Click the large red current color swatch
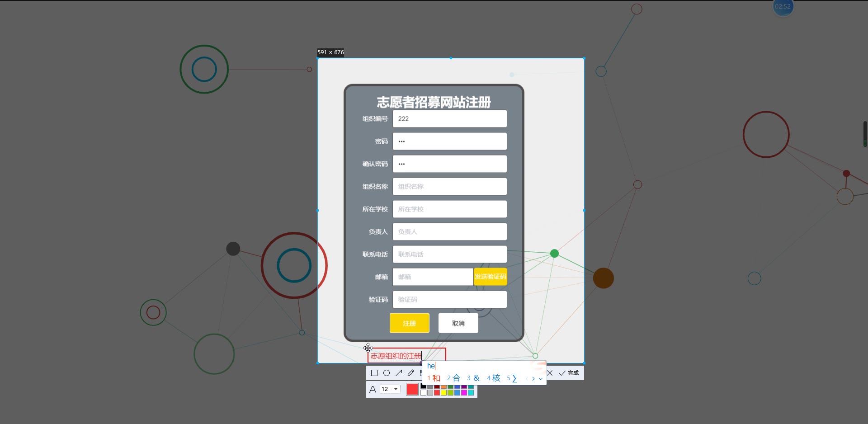Image resolution: width=868 pixels, height=424 pixels. click(412, 389)
